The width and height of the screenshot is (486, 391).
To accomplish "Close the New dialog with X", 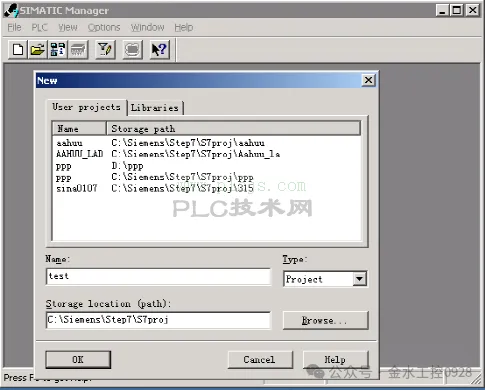I will (368, 80).
